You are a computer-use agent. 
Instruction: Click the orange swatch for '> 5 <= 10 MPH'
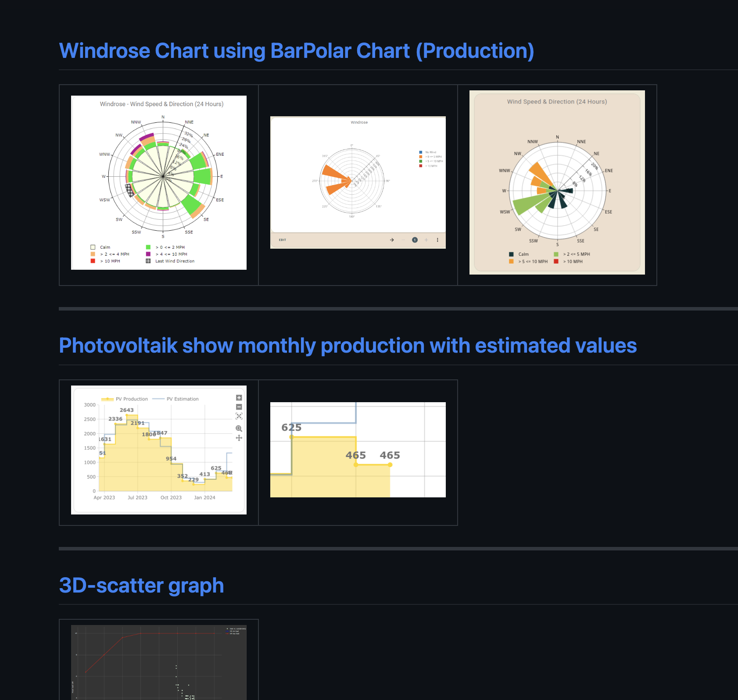tap(511, 261)
